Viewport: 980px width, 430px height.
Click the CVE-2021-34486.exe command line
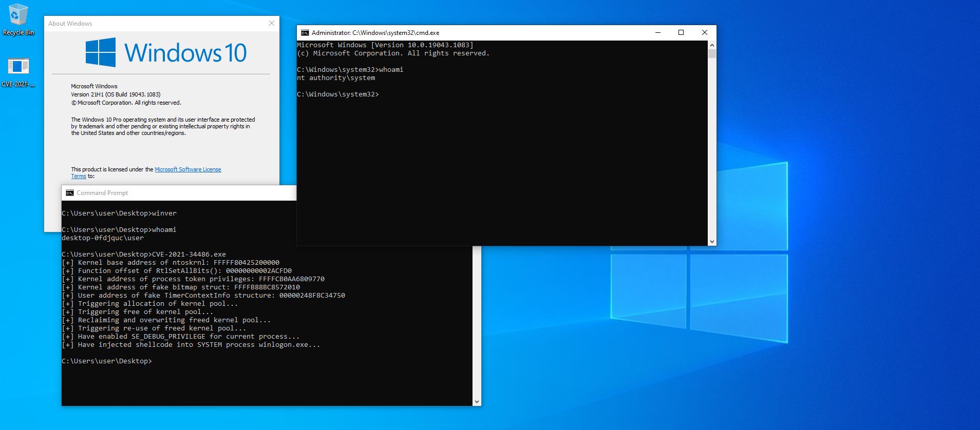click(x=144, y=255)
